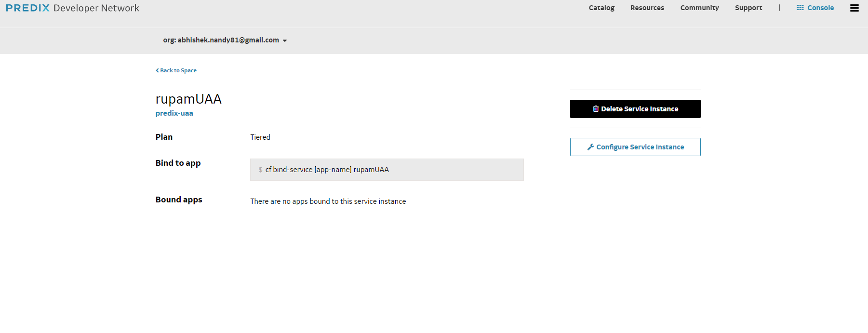Click the Bound apps label
The width and height of the screenshot is (868, 333).
click(179, 200)
